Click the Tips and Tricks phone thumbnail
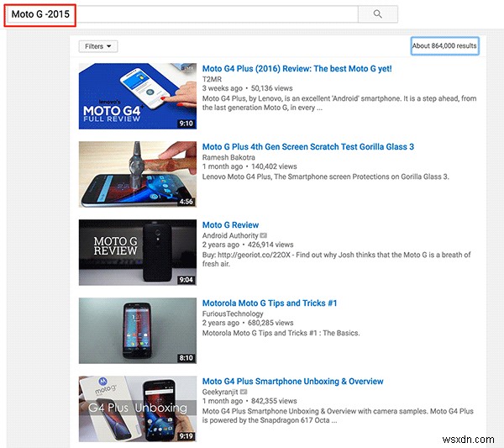This screenshot has height=448, width=504. coord(138,330)
